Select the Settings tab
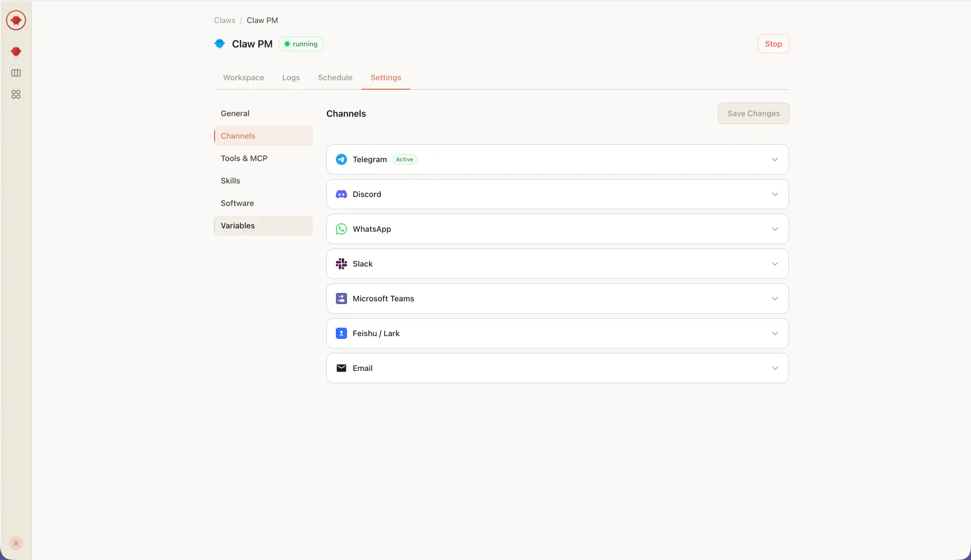 386,77
